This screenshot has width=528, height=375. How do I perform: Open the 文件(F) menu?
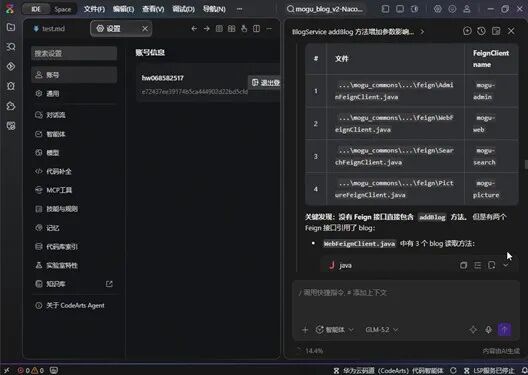pyautogui.click(x=94, y=9)
